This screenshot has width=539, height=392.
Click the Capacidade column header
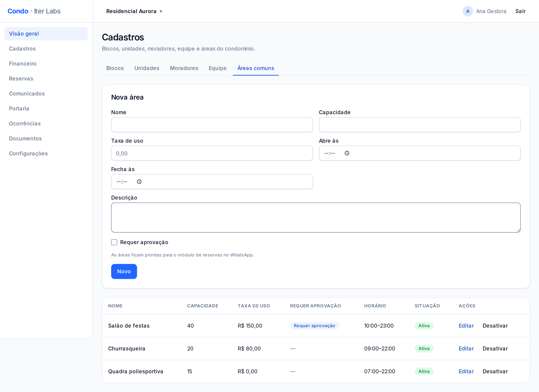pyautogui.click(x=203, y=306)
